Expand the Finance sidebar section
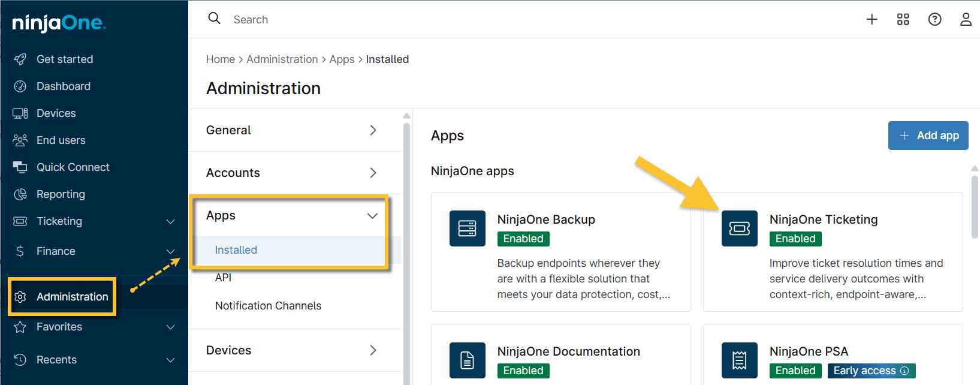Image resolution: width=980 pixels, height=385 pixels. click(x=170, y=251)
